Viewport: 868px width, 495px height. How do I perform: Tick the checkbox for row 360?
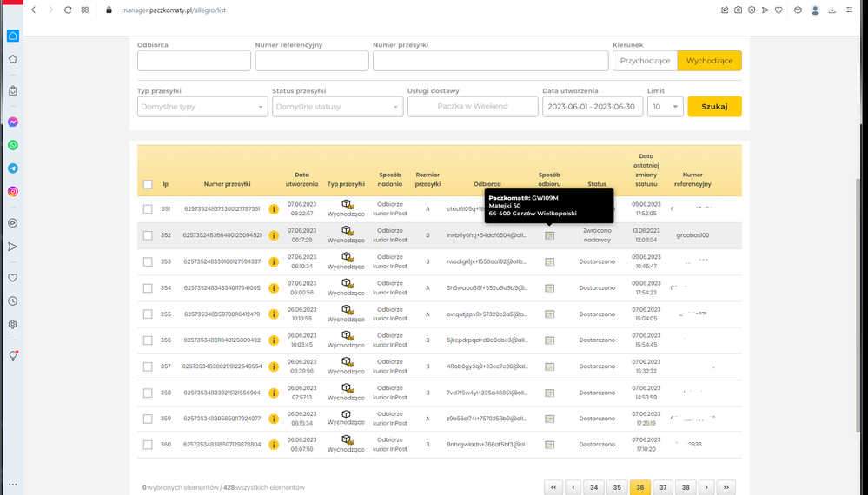click(148, 445)
